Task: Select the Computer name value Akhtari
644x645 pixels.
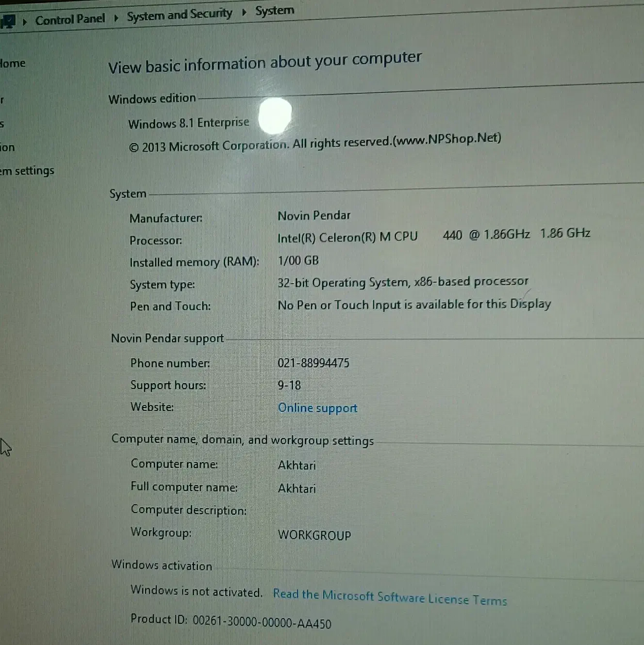Action: [x=297, y=466]
